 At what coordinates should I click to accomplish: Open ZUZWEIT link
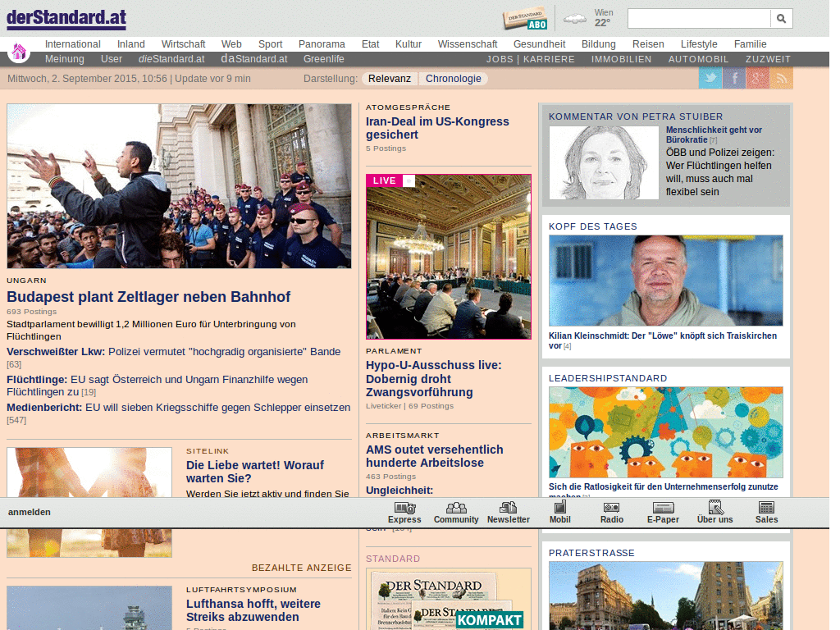pyautogui.click(x=768, y=59)
